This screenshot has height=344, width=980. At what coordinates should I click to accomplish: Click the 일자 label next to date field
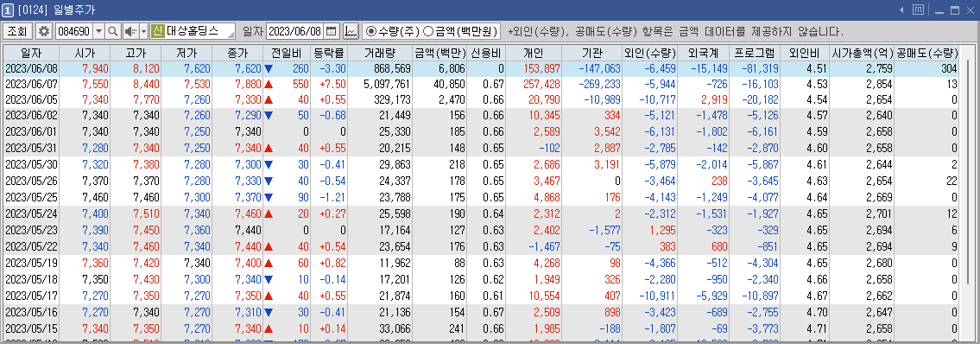tap(252, 30)
